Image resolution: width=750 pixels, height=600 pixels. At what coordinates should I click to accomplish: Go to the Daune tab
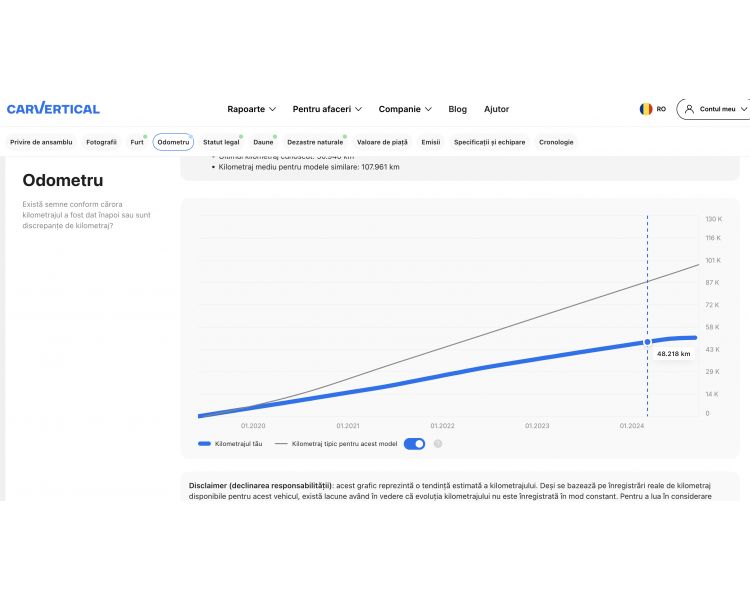pos(263,142)
